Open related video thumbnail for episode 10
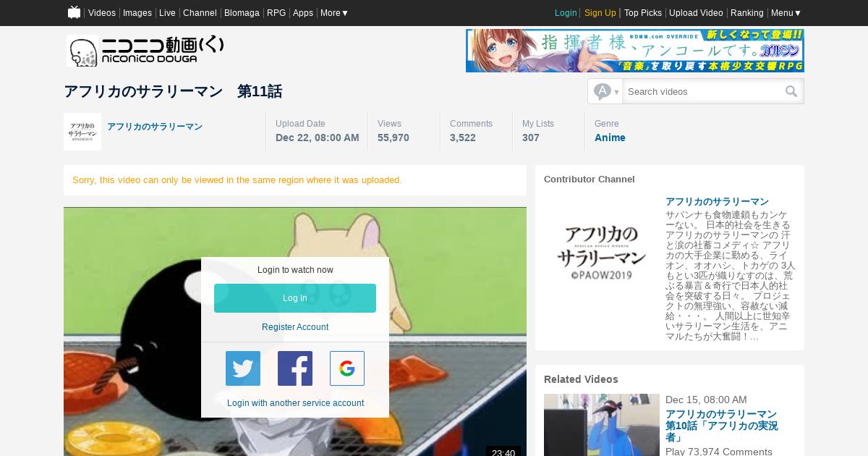The height and width of the screenshot is (456, 868). pyautogui.click(x=602, y=425)
